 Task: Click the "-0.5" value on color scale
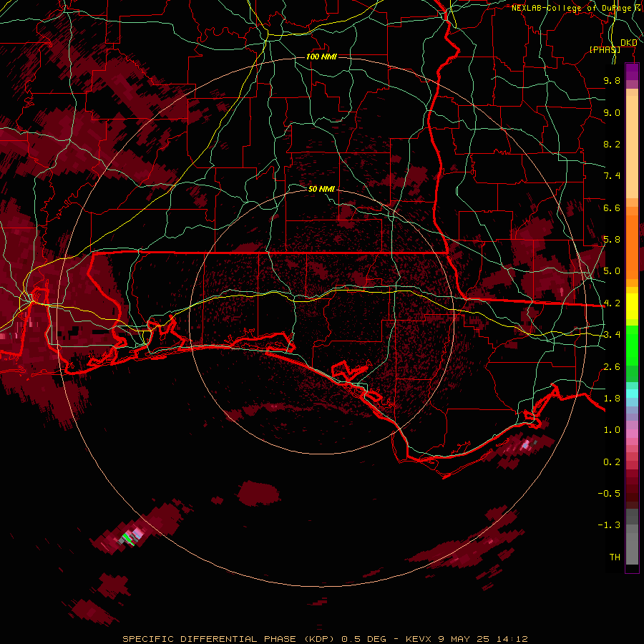click(609, 494)
